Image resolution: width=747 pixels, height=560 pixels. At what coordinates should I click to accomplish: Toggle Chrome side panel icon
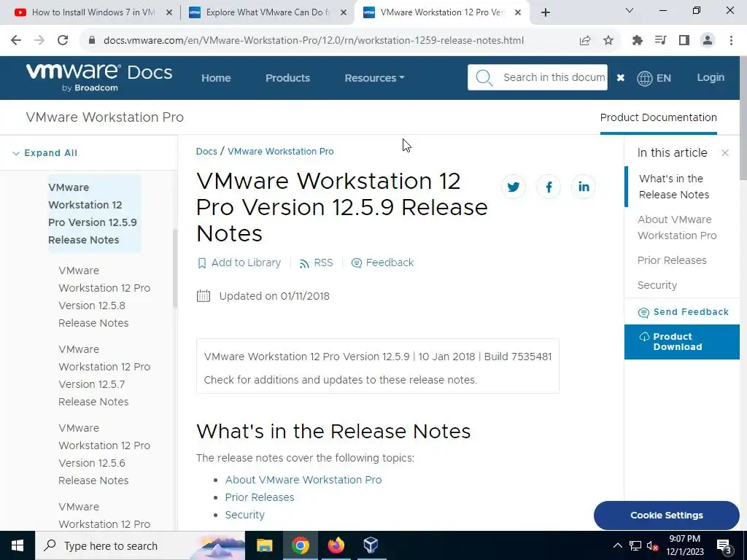[x=684, y=41]
